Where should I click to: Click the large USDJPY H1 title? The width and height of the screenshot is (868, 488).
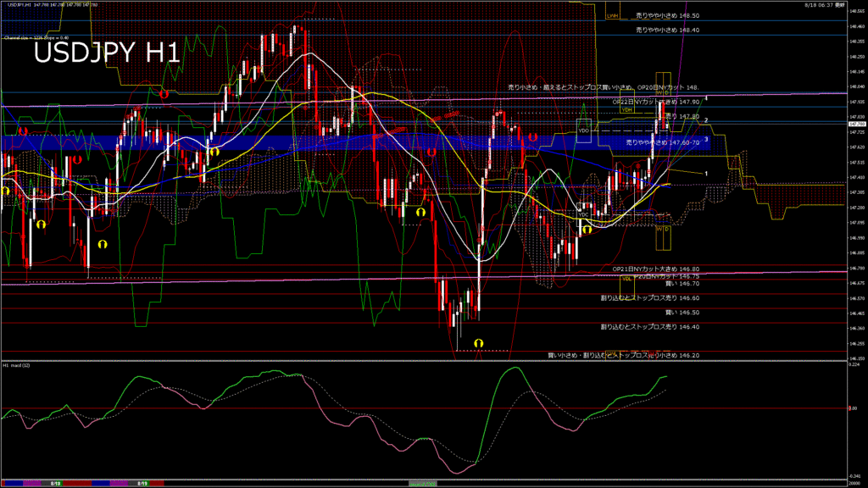pos(106,53)
